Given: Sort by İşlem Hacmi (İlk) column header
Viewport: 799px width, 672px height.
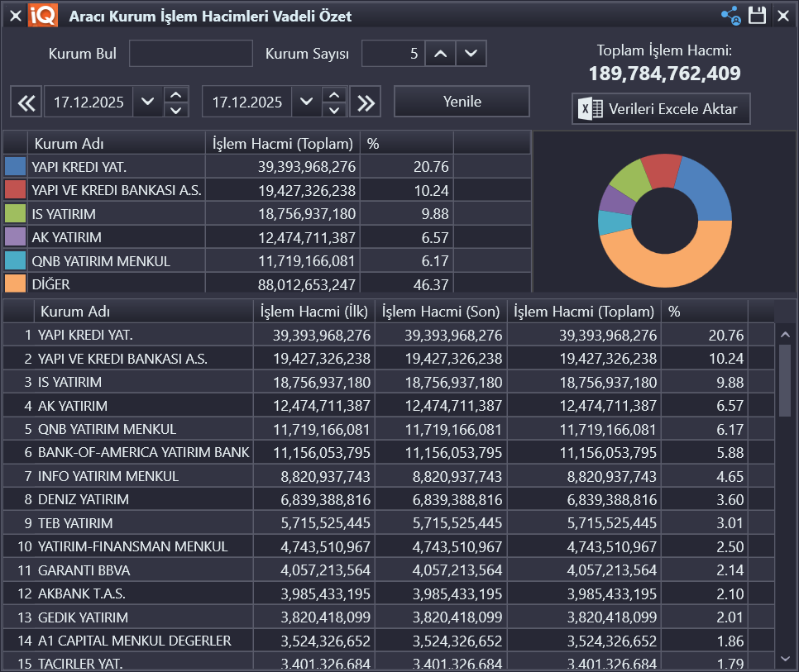Looking at the screenshot, I should click(x=313, y=312).
